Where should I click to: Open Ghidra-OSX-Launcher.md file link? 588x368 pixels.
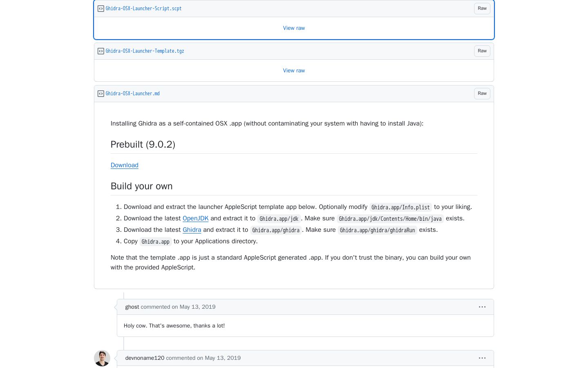tap(133, 94)
